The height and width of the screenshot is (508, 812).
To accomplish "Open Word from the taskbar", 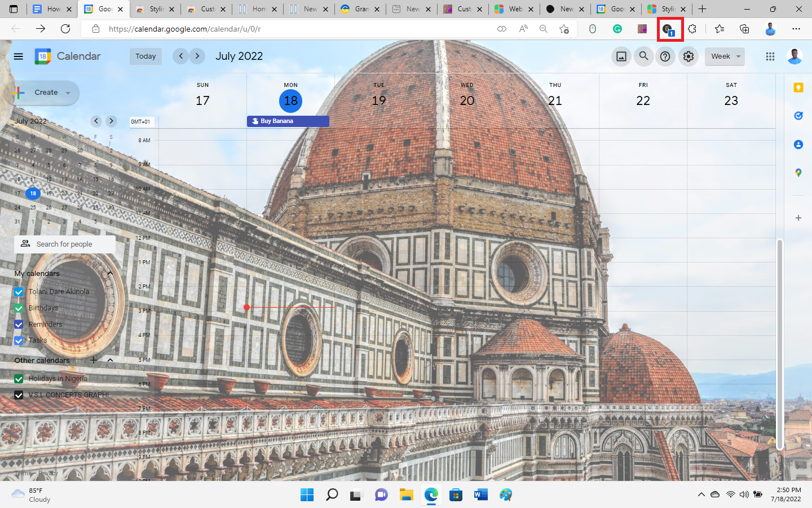I will [x=481, y=495].
